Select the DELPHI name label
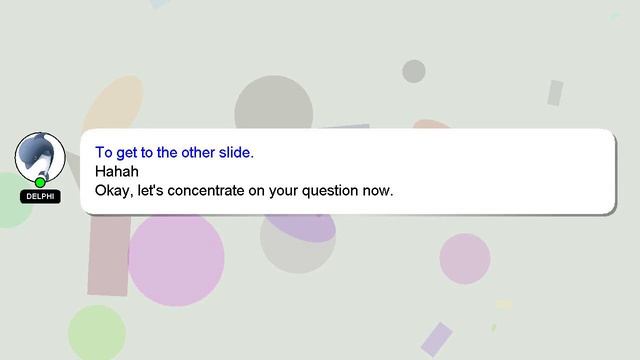Image resolution: width=640 pixels, height=360 pixels. click(40, 196)
